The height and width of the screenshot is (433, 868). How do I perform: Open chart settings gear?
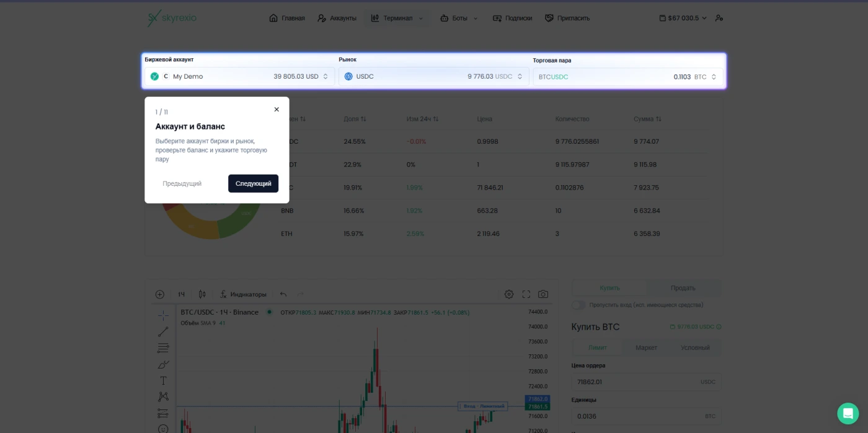point(509,294)
